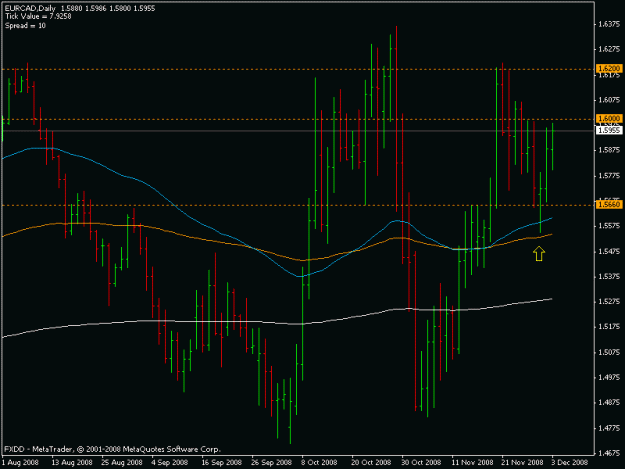
Task: Click the 1.5175 price axis label
Action: click(x=609, y=327)
